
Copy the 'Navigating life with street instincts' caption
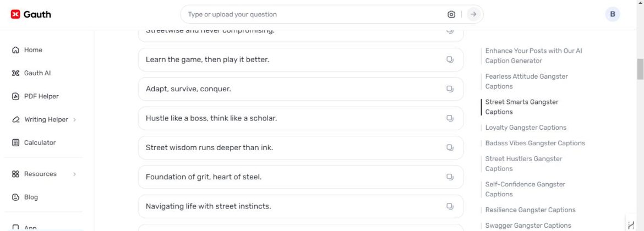450,206
